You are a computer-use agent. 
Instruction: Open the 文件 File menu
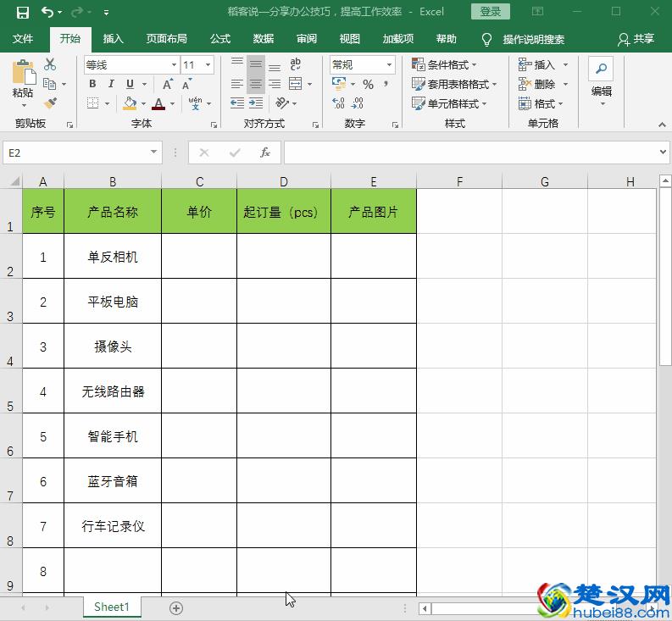(22, 39)
